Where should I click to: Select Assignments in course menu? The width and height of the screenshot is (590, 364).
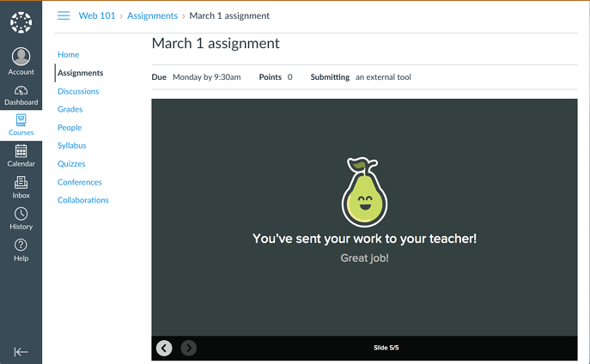coord(80,73)
